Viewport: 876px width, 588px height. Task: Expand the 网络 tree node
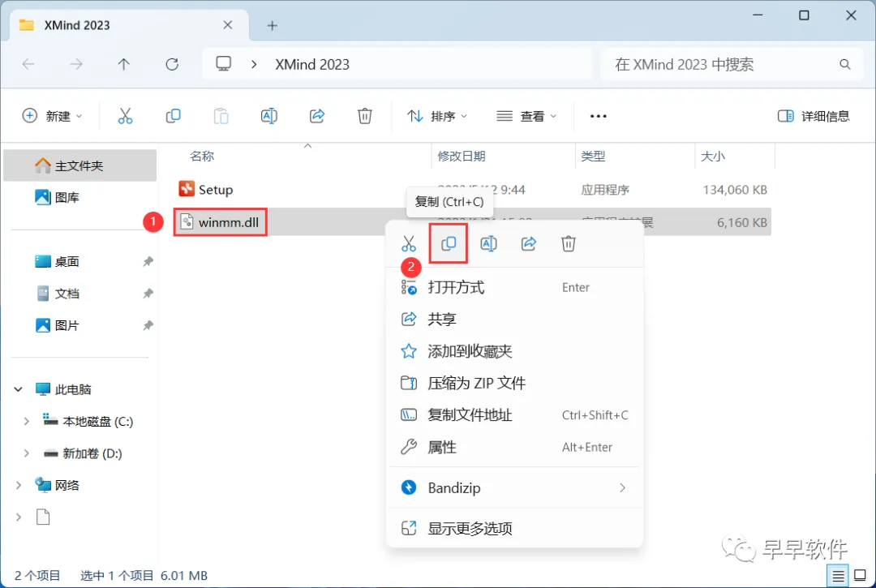pos(18,485)
